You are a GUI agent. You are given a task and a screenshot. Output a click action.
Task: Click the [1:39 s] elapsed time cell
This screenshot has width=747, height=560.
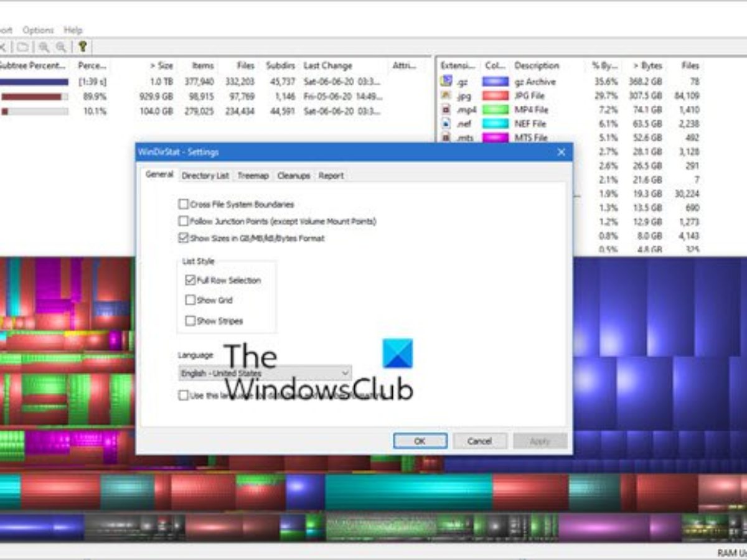point(92,82)
